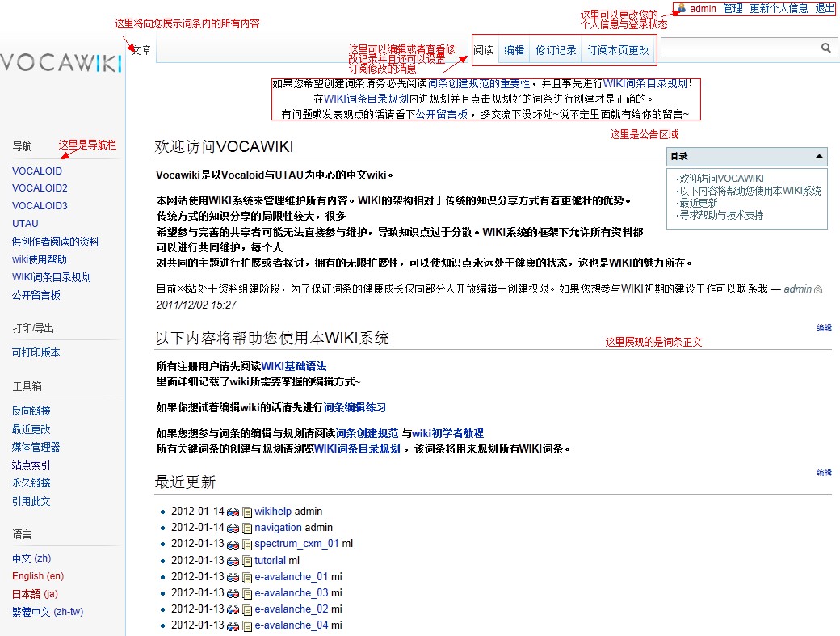Open revisions page icon for navigation row
Image resolution: width=840 pixels, height=636 pixels.
click(247, 528)
